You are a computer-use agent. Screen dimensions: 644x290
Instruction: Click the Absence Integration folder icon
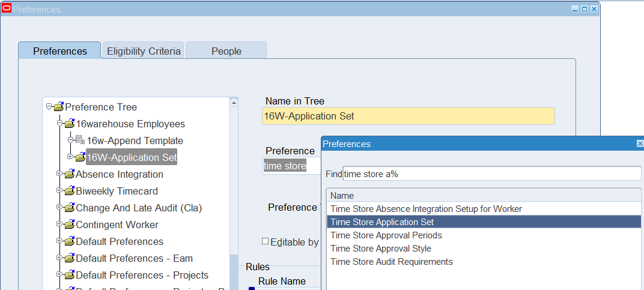tap(69, 175)
